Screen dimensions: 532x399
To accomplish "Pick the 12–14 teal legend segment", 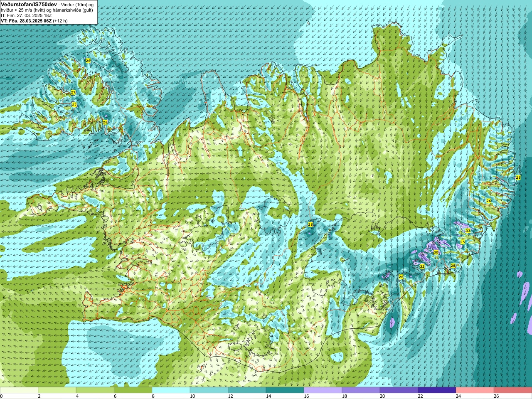I will coord(247,390).
